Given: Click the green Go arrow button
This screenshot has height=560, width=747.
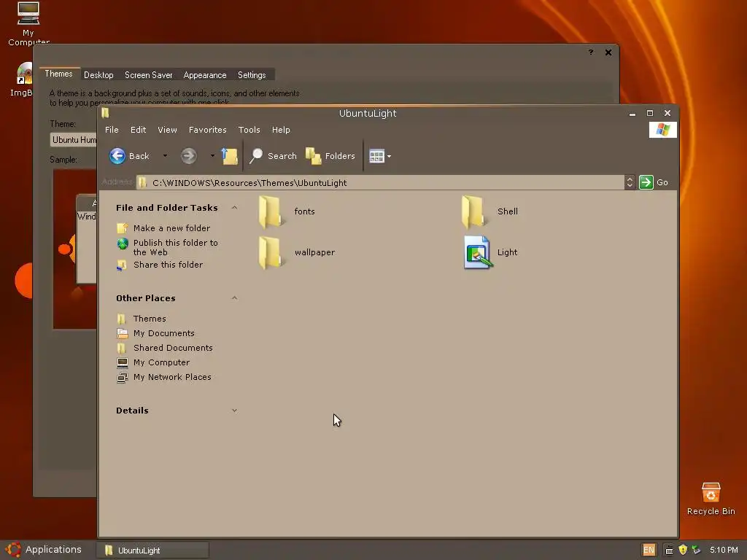Looking at the screenshot, I should pos(646,182).
